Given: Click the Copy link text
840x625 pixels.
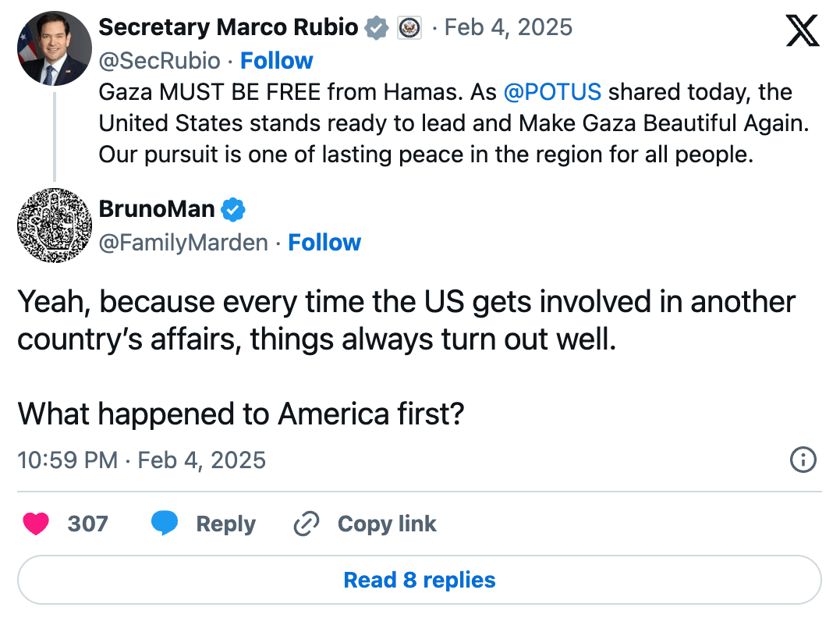Looking at the screenshot, I should [387, 524].
